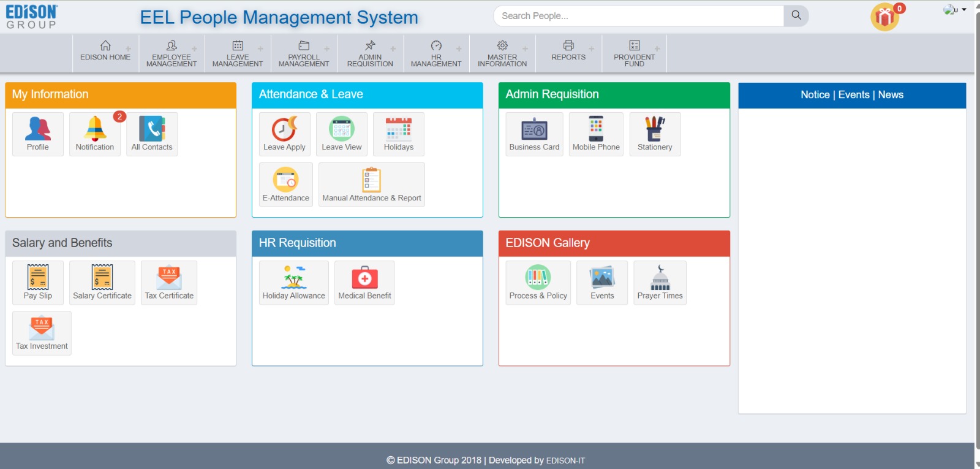Click the search magnifier button
Viewport: 980px width, 469px height.
tap(796, 15)
